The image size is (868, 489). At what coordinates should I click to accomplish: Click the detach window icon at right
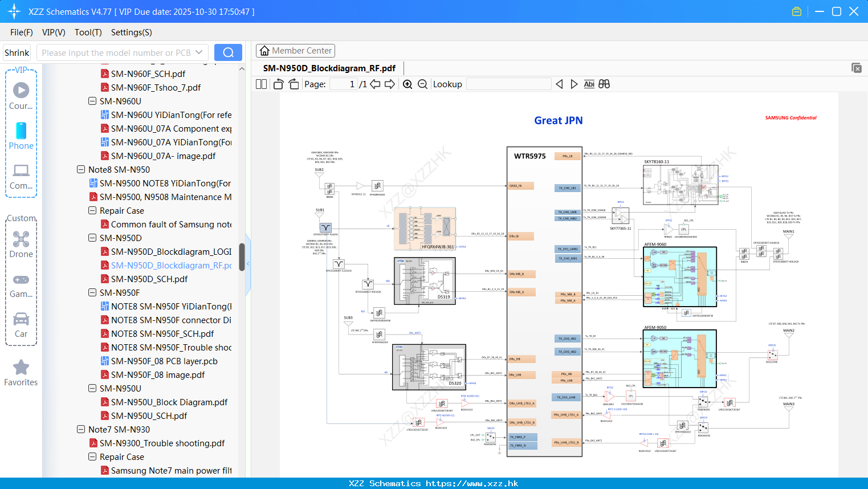[856, 68]
